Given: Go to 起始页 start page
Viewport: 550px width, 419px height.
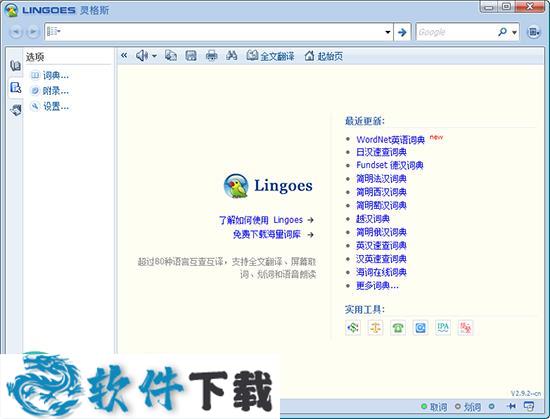Looking at the screenshot, I should (323, 56).
